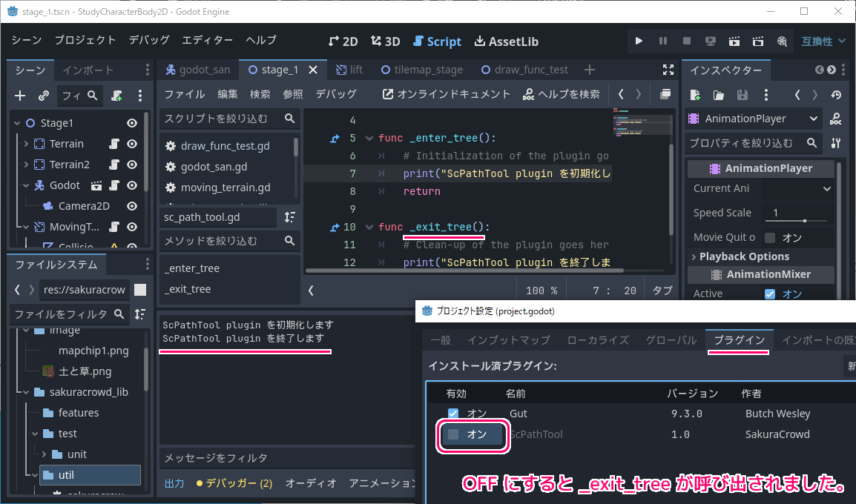Instantiate child scene with the link icon
The height and width of the screenshot is (504, 856).
[x=44, y=96]
